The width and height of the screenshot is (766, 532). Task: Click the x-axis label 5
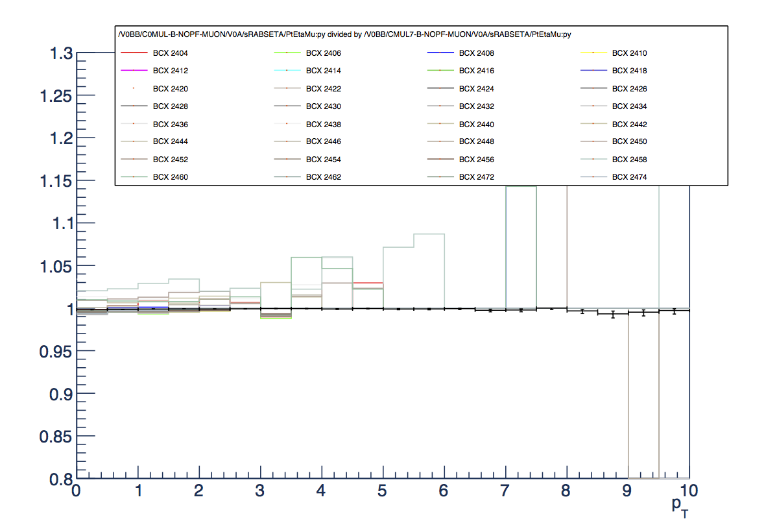(x=382, y=490)
